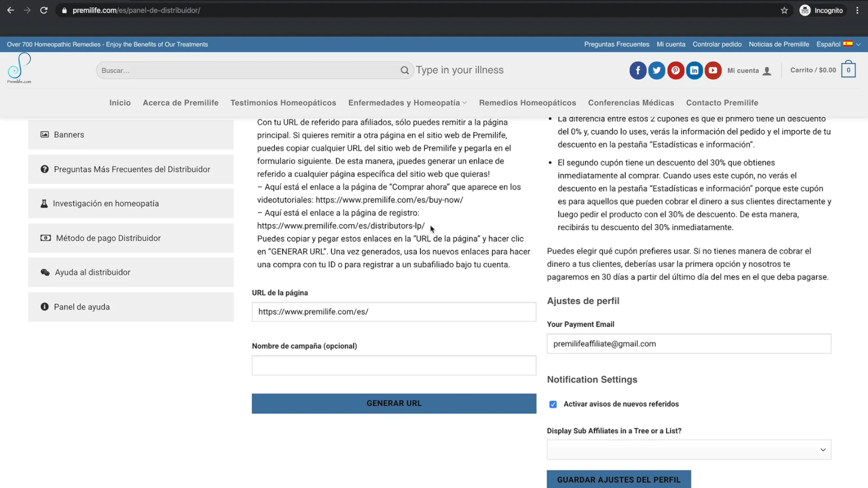The height and width of the screenshot is (488, 868).
Task: Uncheck Activar avisos de nuevos referidos
Action: click(553, 404)
